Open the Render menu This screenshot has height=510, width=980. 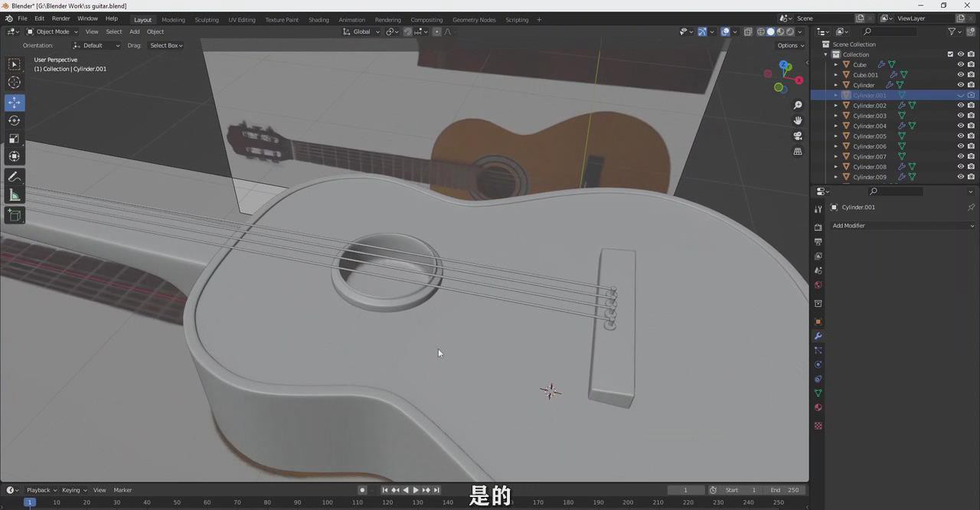click(60, 18)
